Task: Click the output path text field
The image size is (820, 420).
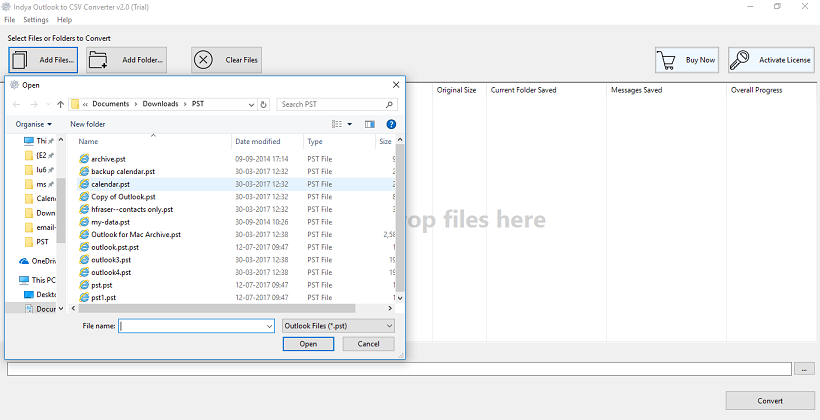Action: coord(399,369)
